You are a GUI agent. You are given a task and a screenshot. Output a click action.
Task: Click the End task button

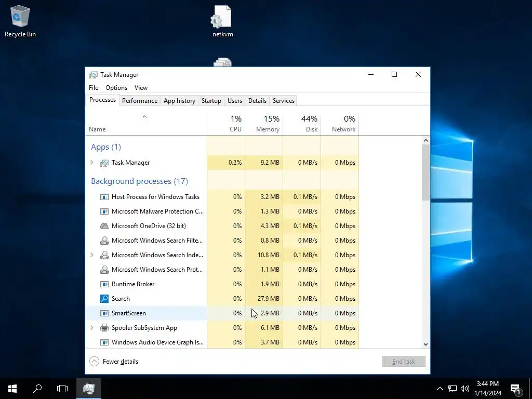tap(404, 362)
